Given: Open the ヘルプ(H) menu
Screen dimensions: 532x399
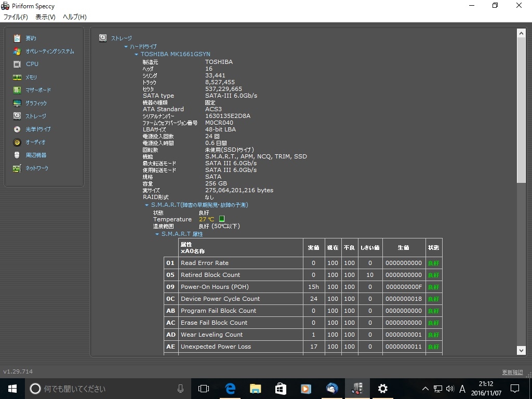Looking at the screenshot, I should point(74,17).
